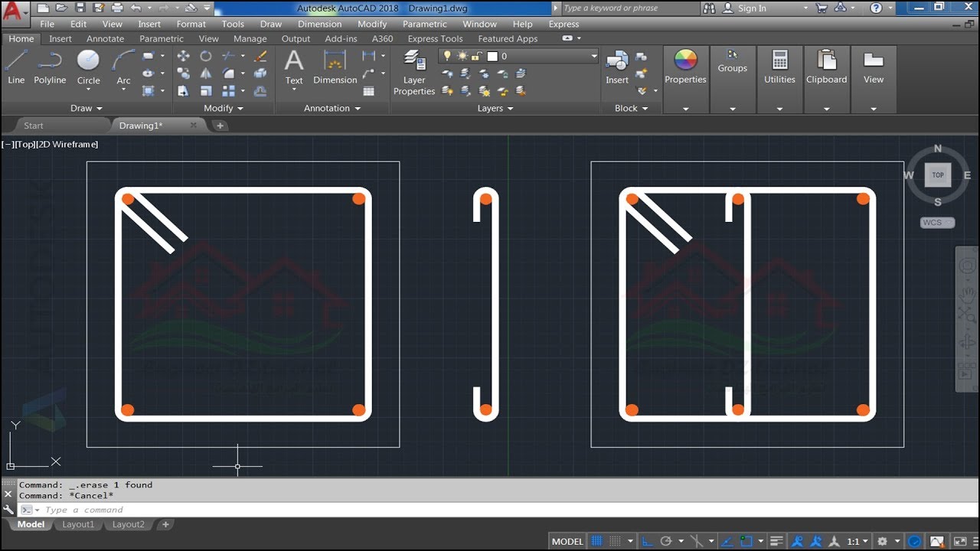Choose the Move tool in Modify panel

coord(183,56)
